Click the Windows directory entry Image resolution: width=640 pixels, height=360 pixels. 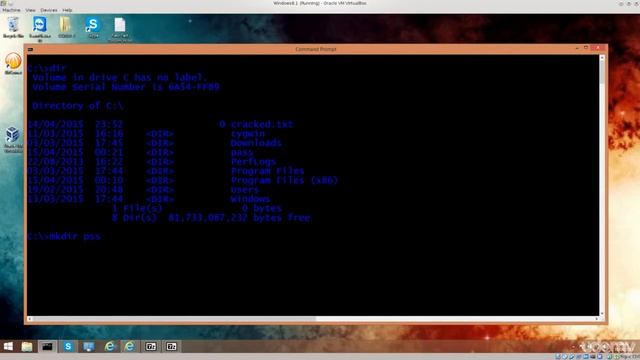pos(250,199)
